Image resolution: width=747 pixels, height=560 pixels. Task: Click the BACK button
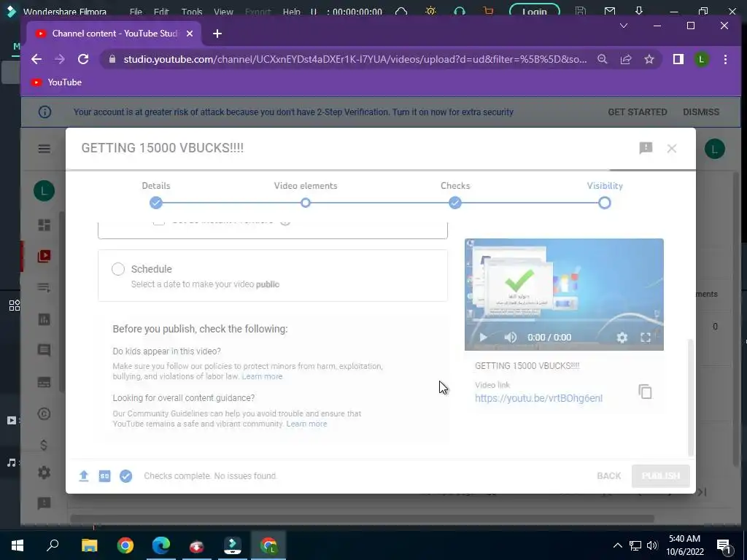609,475
